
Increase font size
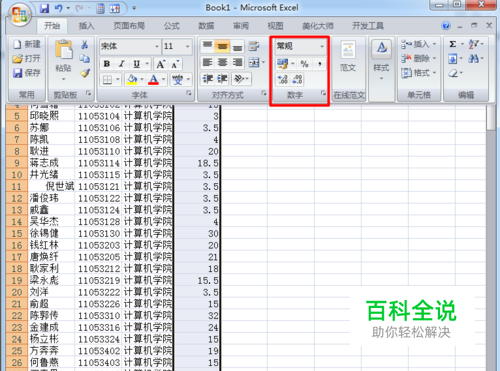pos(161,64)
